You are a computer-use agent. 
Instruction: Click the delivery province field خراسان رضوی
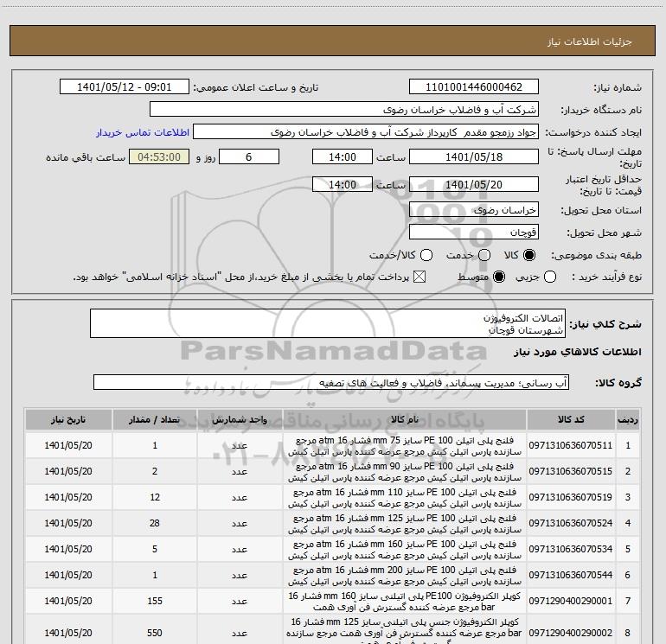tap(474, 210)
